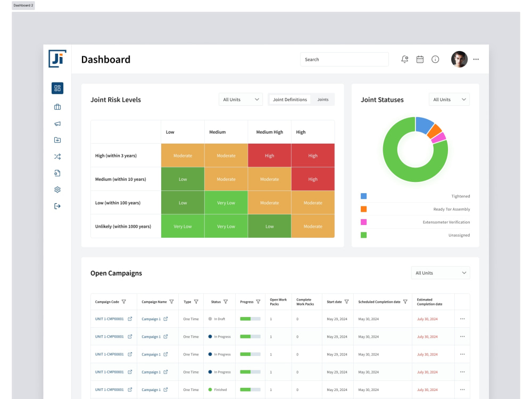Click the info circle icon in header
Viewport: 532px width, 399px height.
435,60
